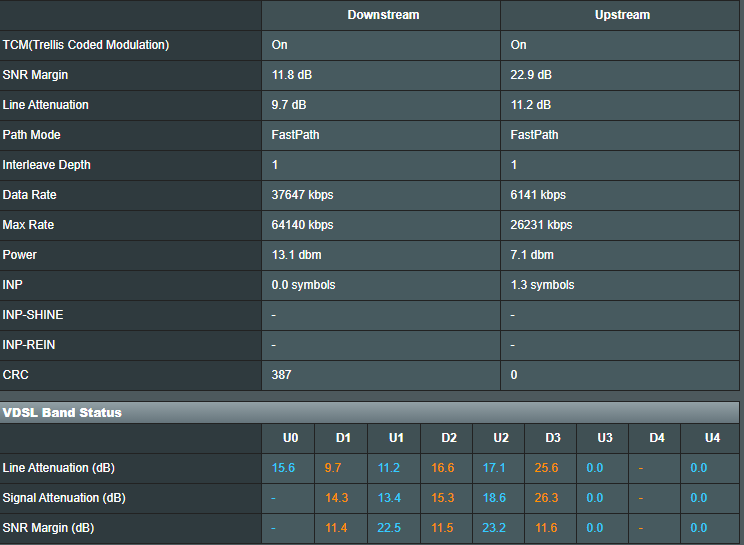
Task: Select the Downstream SNR Margin 11.8 dB value
Action: pyautogui.click(x=292, y=75)
